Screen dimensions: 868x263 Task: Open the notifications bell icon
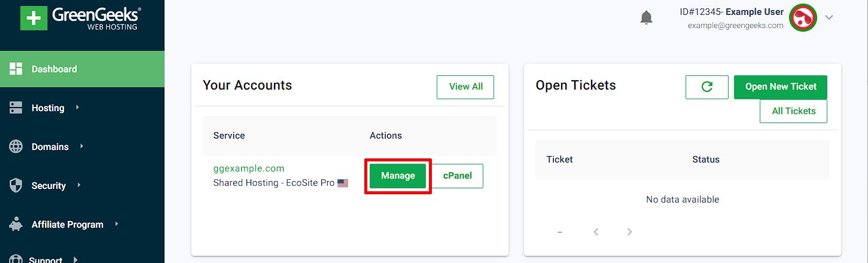[x=646, y=17]
